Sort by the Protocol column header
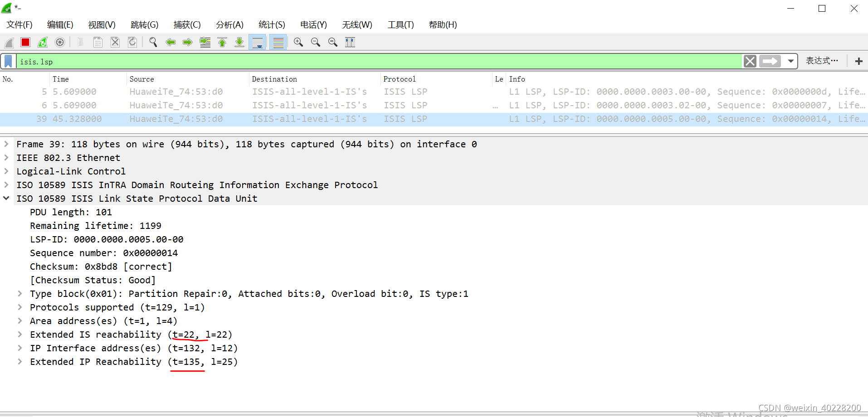 point(436,79)
